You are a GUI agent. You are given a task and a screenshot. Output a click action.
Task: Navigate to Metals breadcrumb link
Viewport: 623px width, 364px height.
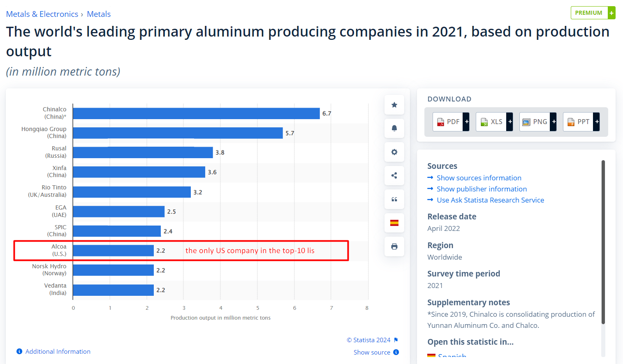click(99, 14)
